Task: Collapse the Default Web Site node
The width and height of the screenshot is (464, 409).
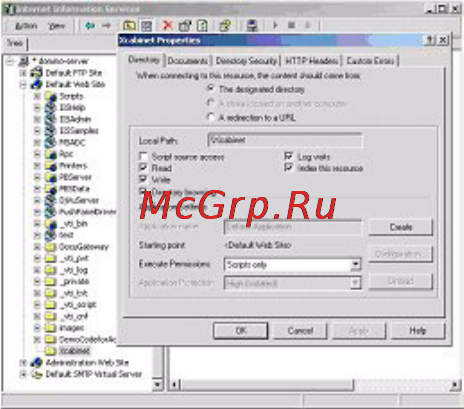Action: (23, 84)
